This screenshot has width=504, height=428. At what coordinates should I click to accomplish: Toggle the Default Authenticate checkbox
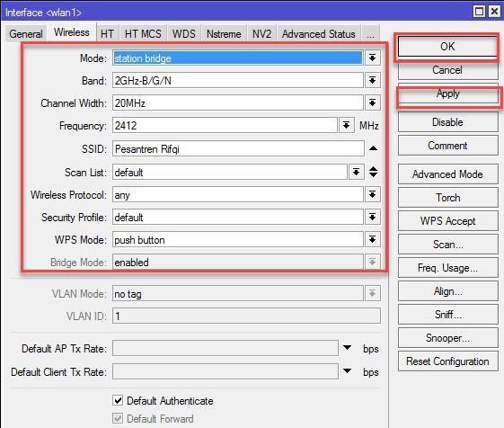(x=118, y=401)
